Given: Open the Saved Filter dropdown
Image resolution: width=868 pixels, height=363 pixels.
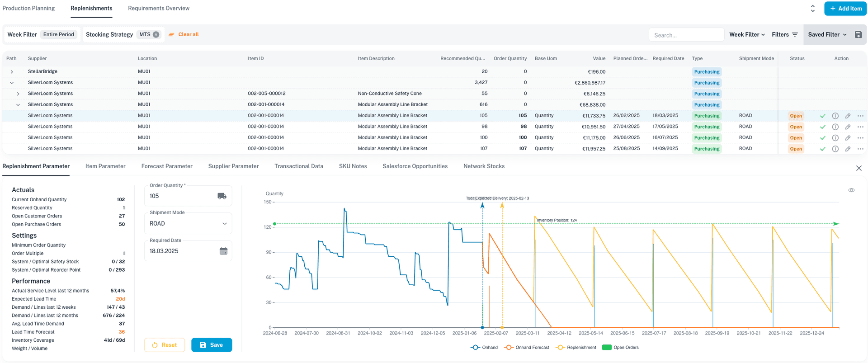Looking at the screenshot, I should point(827,35).
